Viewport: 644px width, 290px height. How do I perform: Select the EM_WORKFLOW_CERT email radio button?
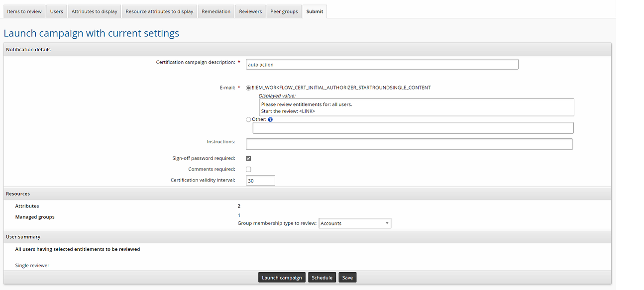[248, 88]
